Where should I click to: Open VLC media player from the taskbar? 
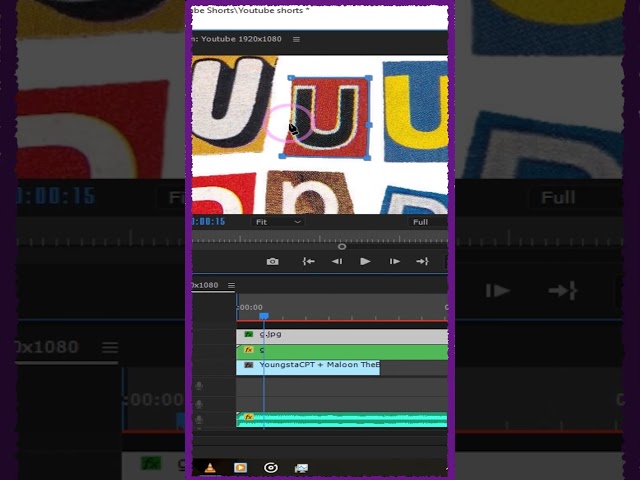point(210,467)
